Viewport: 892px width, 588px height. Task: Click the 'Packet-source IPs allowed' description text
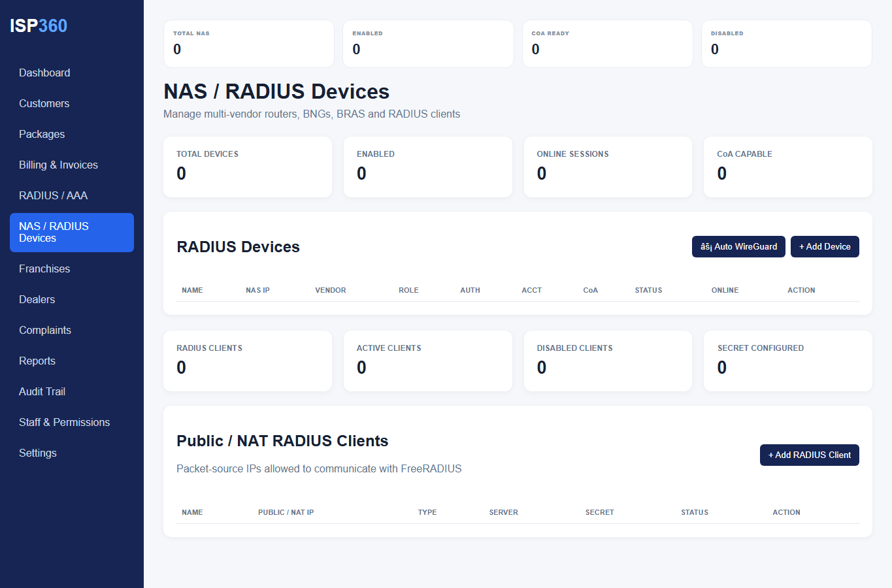[319, 468]
